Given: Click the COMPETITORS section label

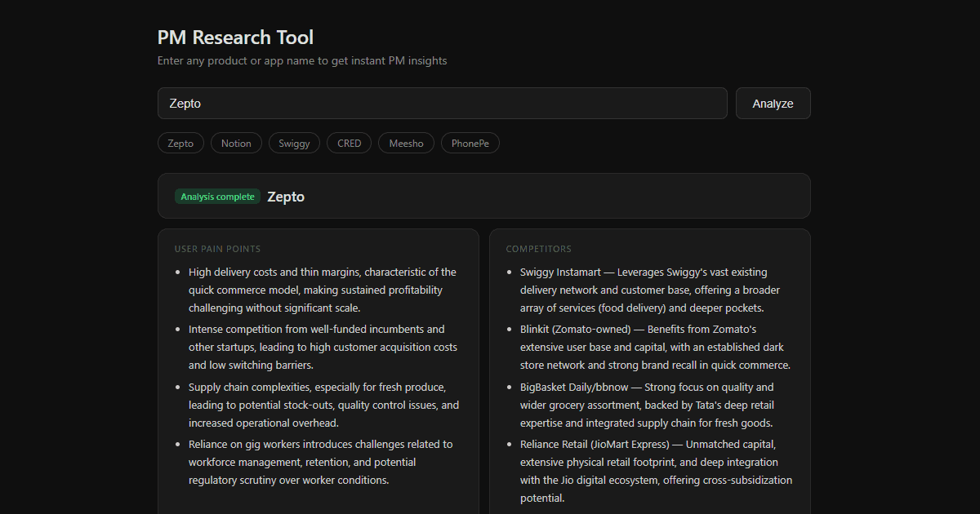Looking at the screenshot, I should coord(539,249).
